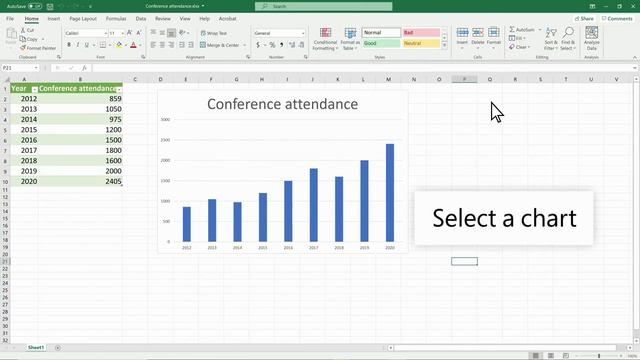
Task: Click the Search box in title bar
Action: (324, 7)
